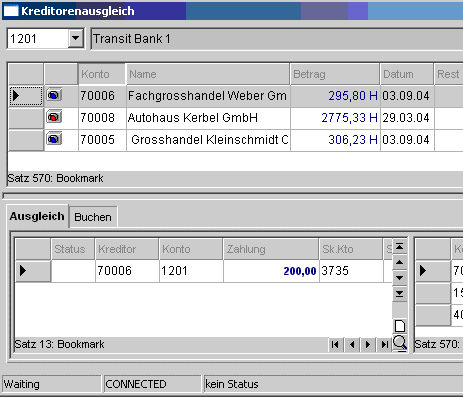Go to first record in bottom navigator
This screenshot has height=397, width=463.
pyautogui.click(x=335, y=344)
